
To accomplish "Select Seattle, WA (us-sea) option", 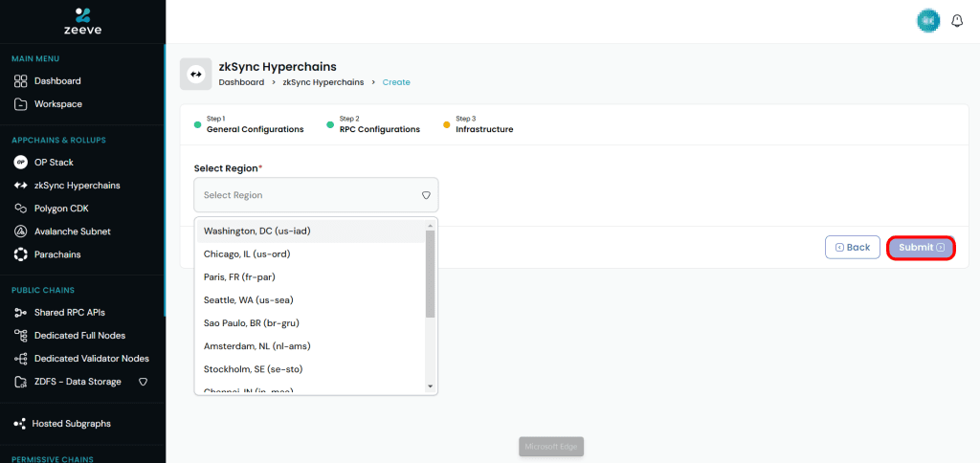I will tap(311, 300).
